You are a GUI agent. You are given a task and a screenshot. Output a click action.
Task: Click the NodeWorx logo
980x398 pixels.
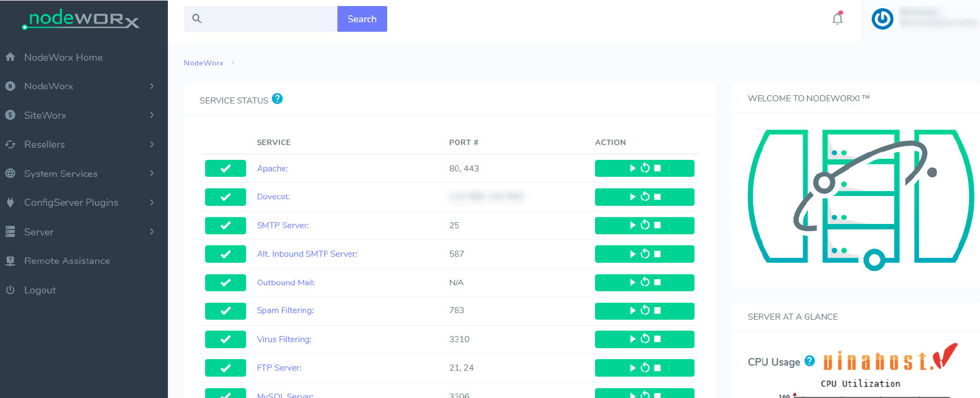coord(81,19)
